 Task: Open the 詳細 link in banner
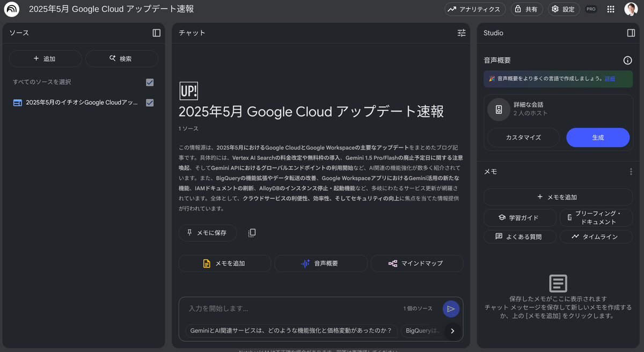(x=610, y=78)
